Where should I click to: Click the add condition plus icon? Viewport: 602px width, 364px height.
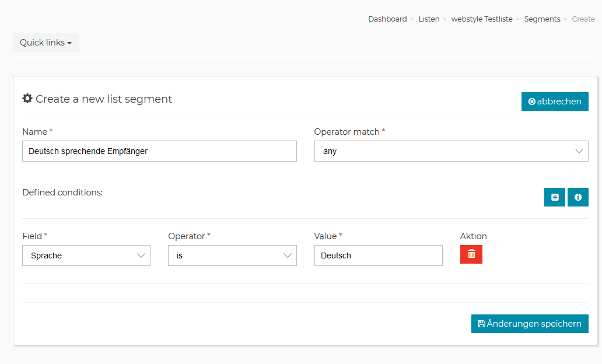(554, 197)
